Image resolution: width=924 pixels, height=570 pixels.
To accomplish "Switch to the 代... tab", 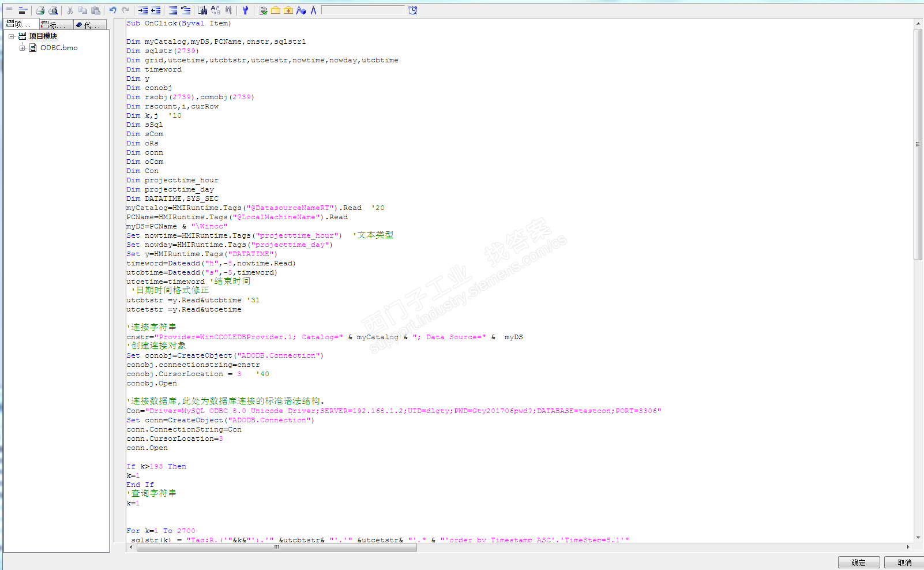I will point(91,24).
